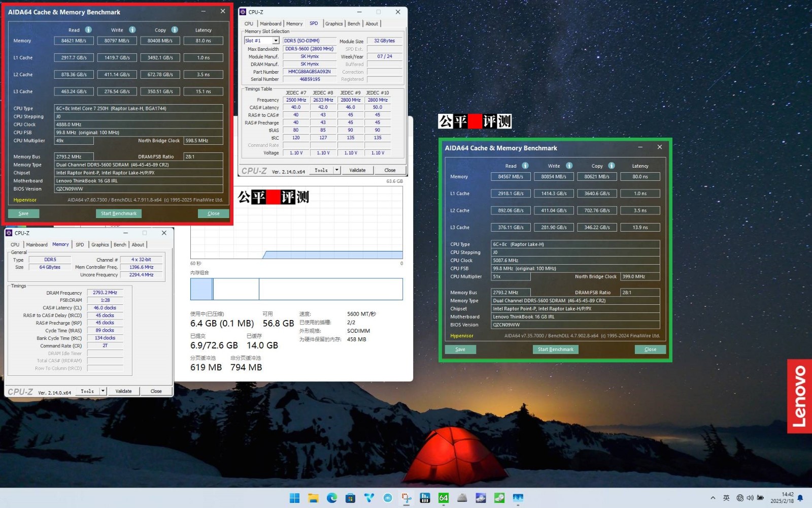Click the Hypervisor label in green-framed AIDA64
812x508 pixels.
point(462,336)
